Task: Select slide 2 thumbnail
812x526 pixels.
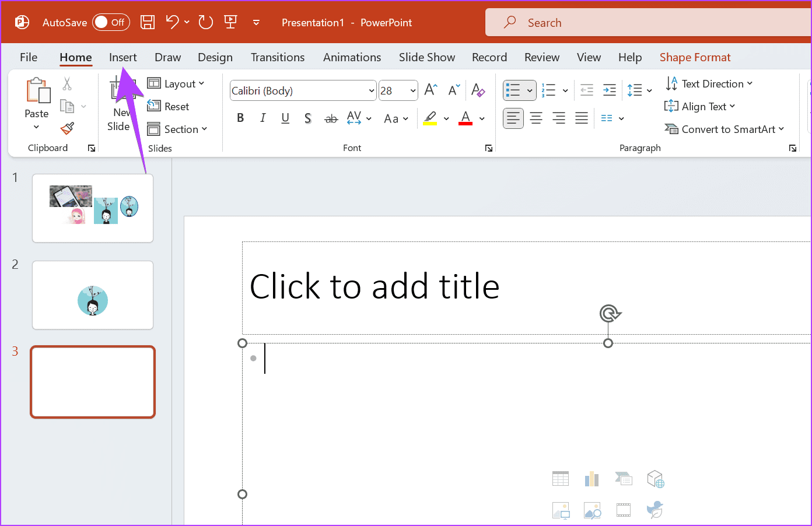Action: pos(93,295)
